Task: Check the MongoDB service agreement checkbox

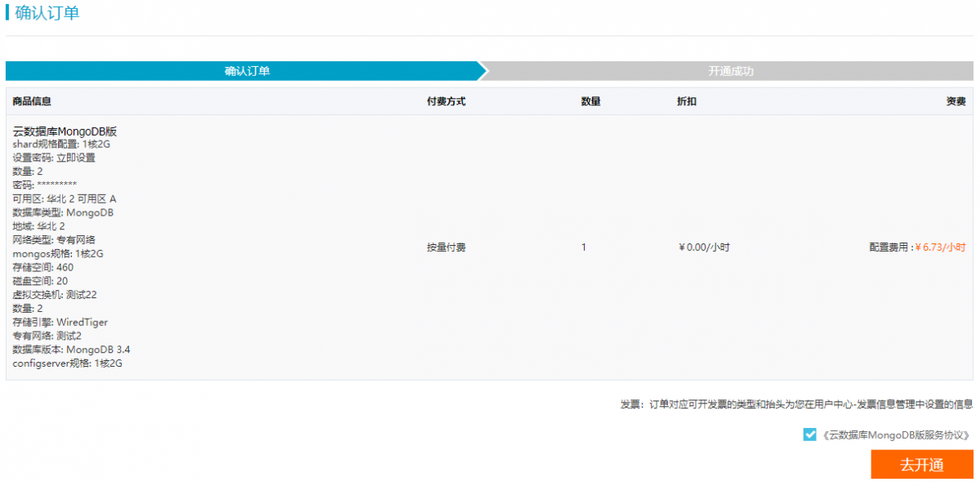Action: (x=809, y=435)
